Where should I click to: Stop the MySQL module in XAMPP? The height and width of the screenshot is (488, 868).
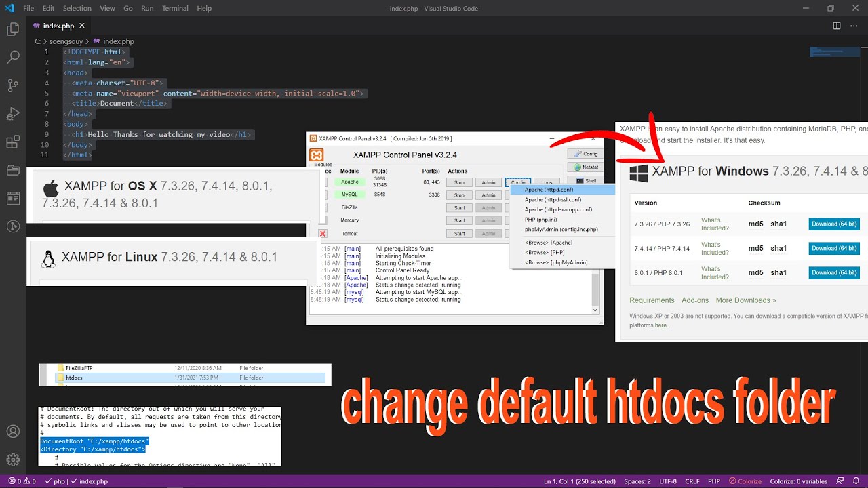point(459,195)
